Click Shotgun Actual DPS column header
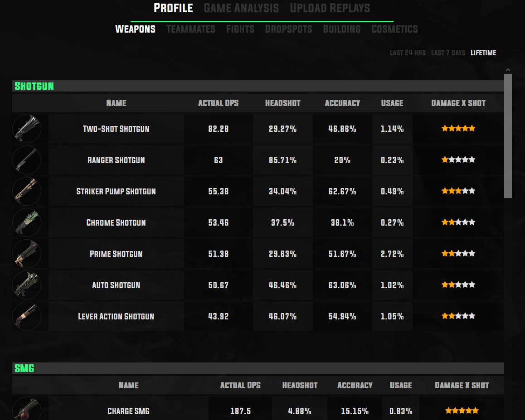525x420 pixels. point(219,103)
